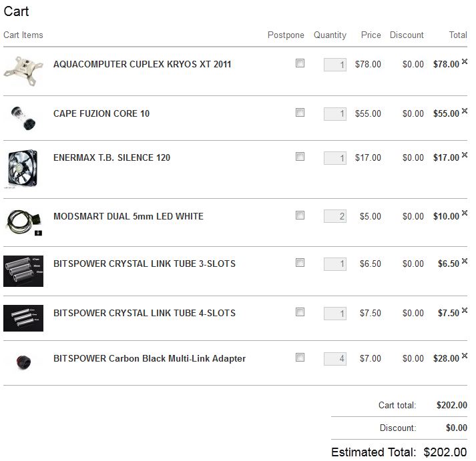The height and width of the screenshot is (461, 476).
Task: Click the CAPE FUZION CORE reservoir thumbnail
Action: pyautogui.click(x=23, y=118)
